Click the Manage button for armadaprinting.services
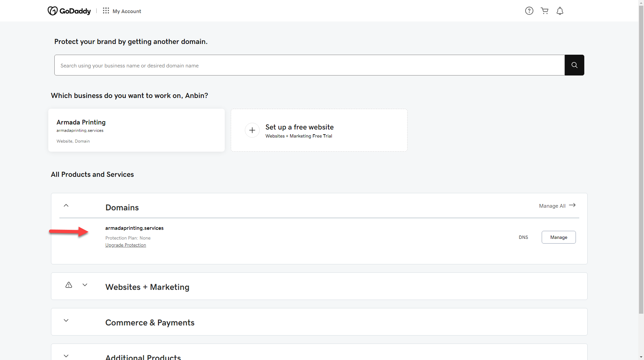The width and height of the screenshot is (644, 360). [558, 237]
